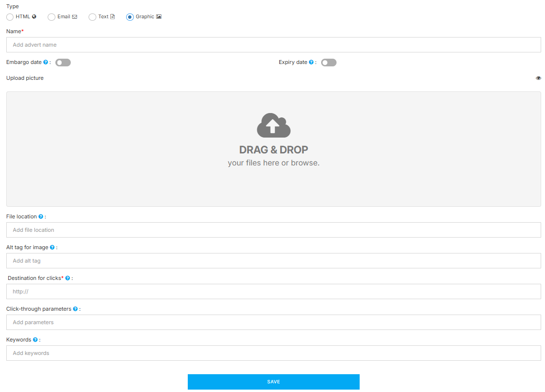Toggle the eye preview icon for picture

tap(538, 78)
